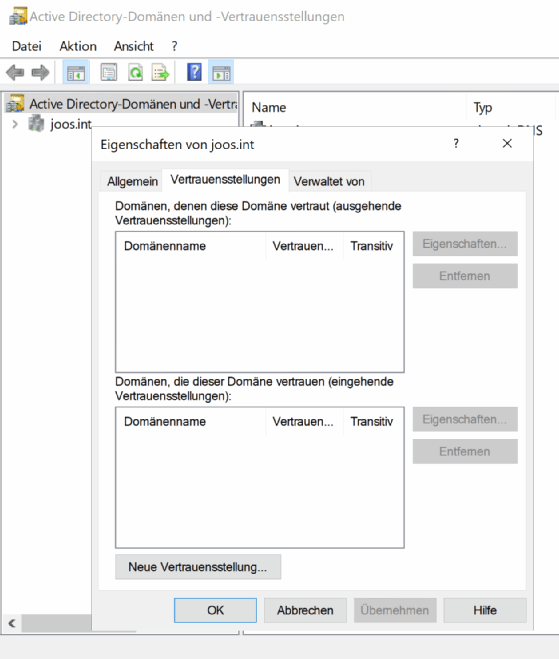Open the ? help menu
Image resolution: width=559 pixels, height=659 pixels.
[174, 46]
